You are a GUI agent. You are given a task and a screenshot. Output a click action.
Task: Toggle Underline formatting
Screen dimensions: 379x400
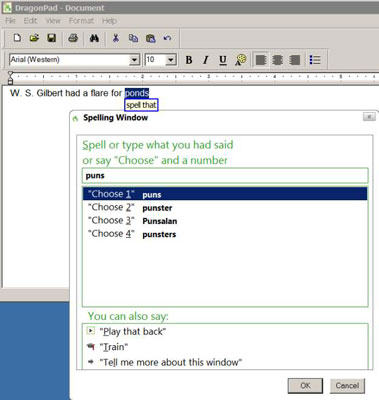[223, 60]
